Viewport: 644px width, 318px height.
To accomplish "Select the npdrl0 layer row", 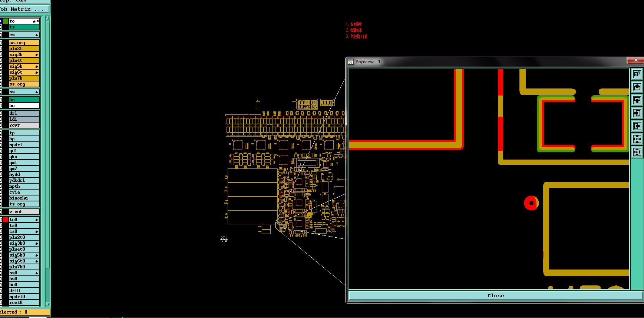I will click(24, 297).
